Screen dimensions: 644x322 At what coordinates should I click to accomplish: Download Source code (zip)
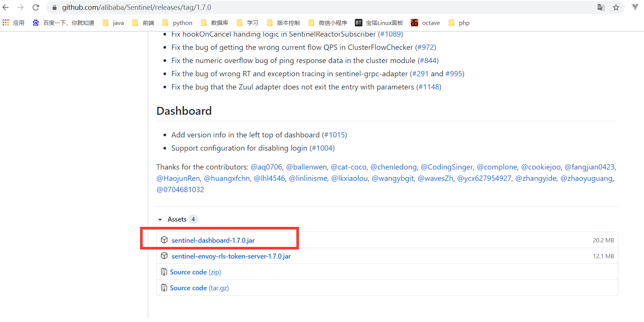[x=196, y=272]
